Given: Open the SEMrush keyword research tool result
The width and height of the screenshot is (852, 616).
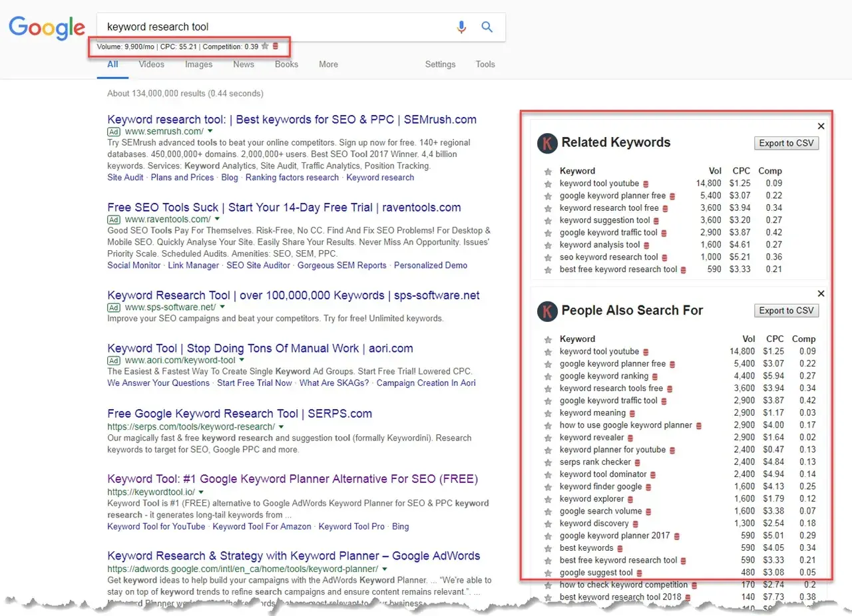Looking at the screenshot, I should click(x=292, y=120).
